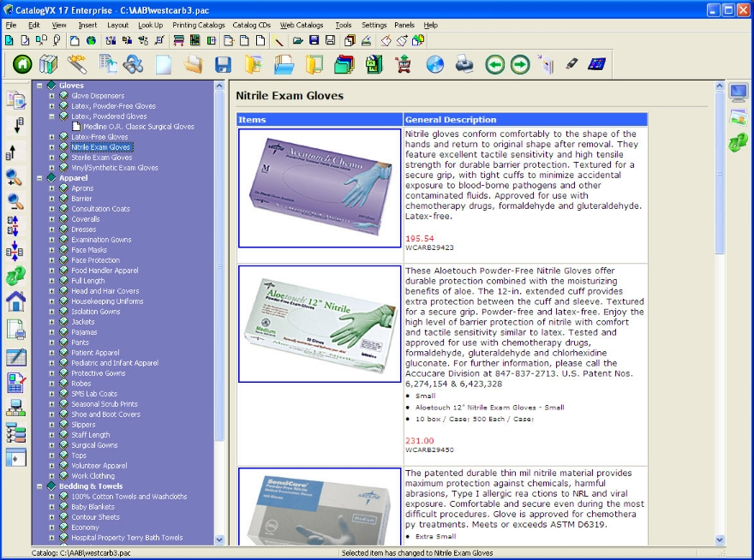Viewport: 754px width, 560px height.
Task: Click the tree structure icon in left sidebar
Action: 15,432
